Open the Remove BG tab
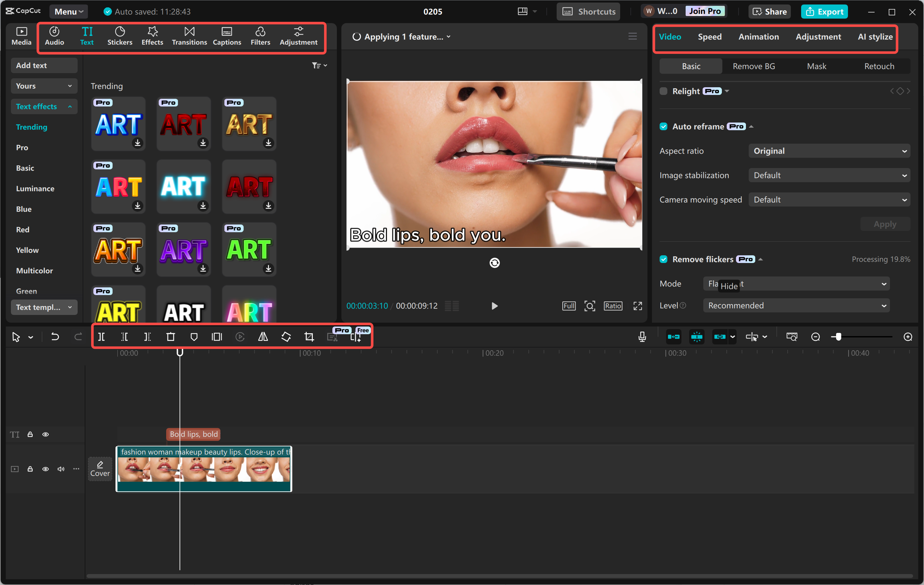Image resolution: width=924 pixels, height=585 pixels. pos(753,66)
